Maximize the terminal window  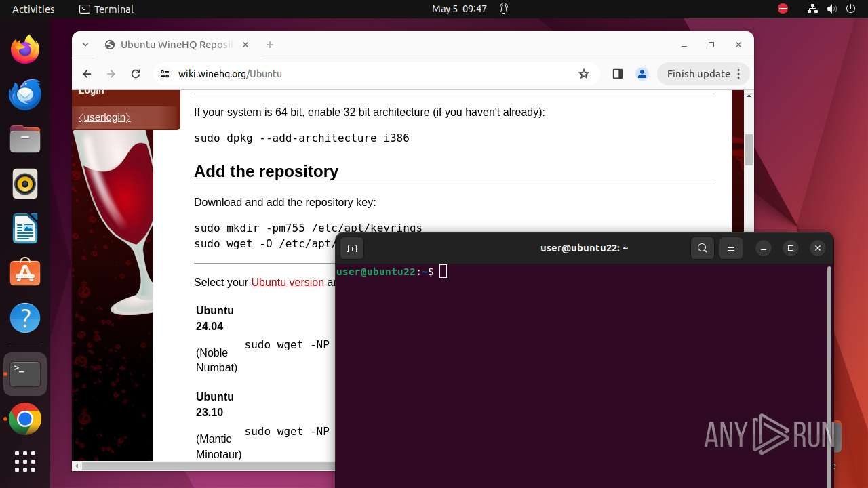(x=790, y=248)
